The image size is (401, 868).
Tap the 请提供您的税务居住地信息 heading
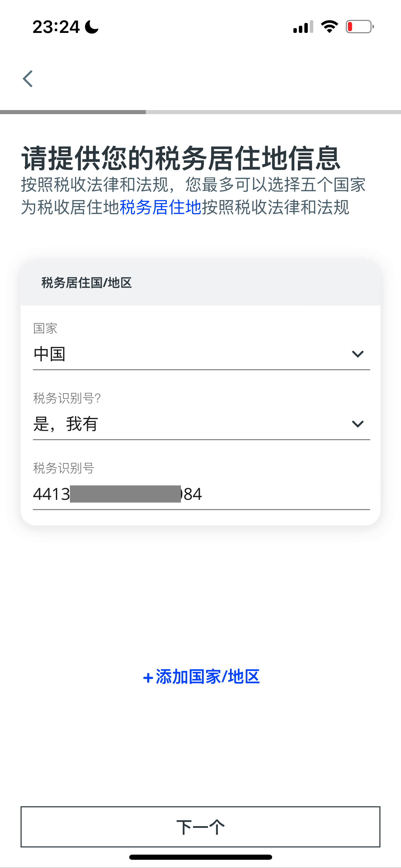pyautogui.click(x=181, y=158)
